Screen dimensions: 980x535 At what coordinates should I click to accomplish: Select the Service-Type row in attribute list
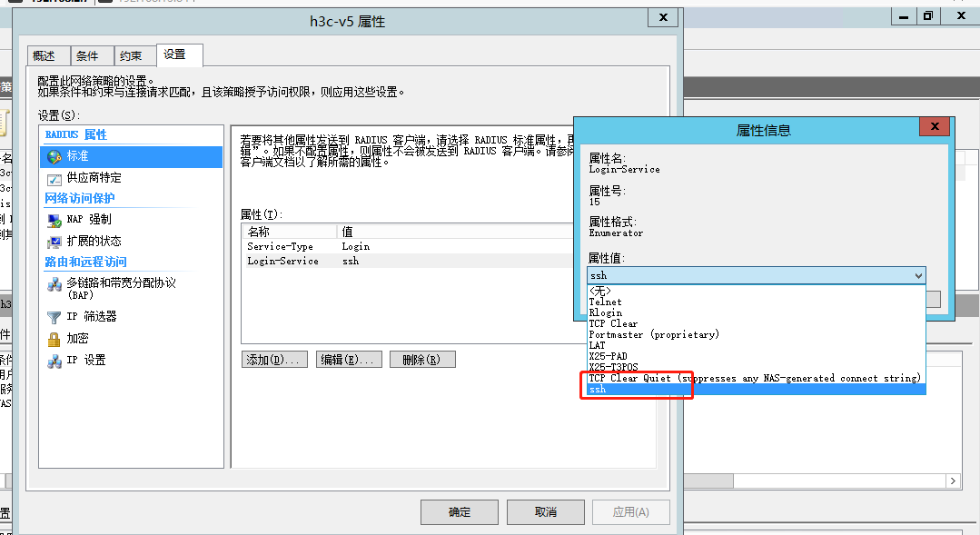point(281,246)
